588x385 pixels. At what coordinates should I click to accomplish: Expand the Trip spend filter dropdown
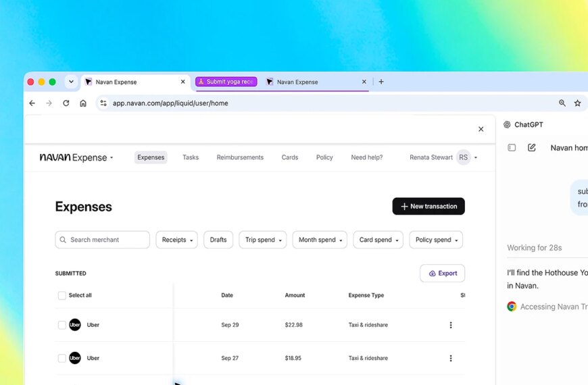coord(262,240)
